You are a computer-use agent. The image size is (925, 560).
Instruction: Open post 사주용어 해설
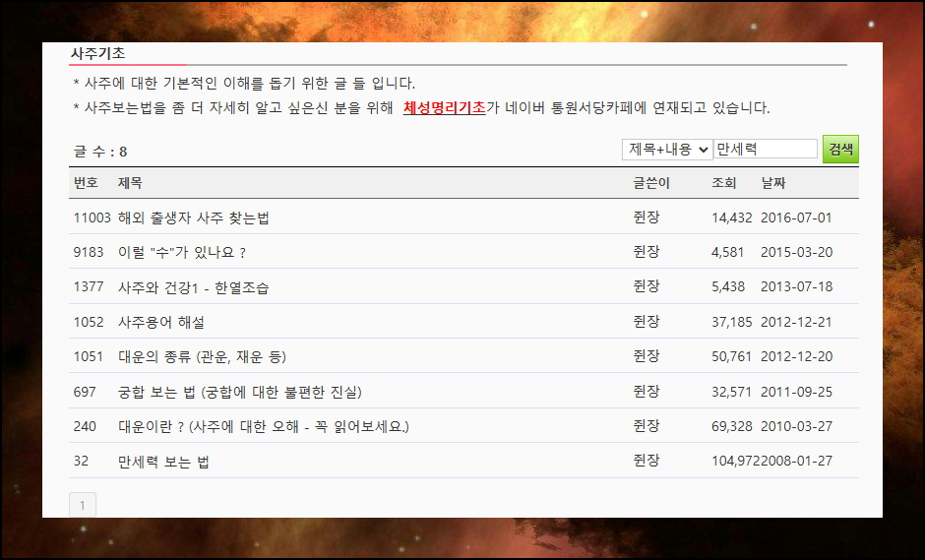(x=161, y=322)
